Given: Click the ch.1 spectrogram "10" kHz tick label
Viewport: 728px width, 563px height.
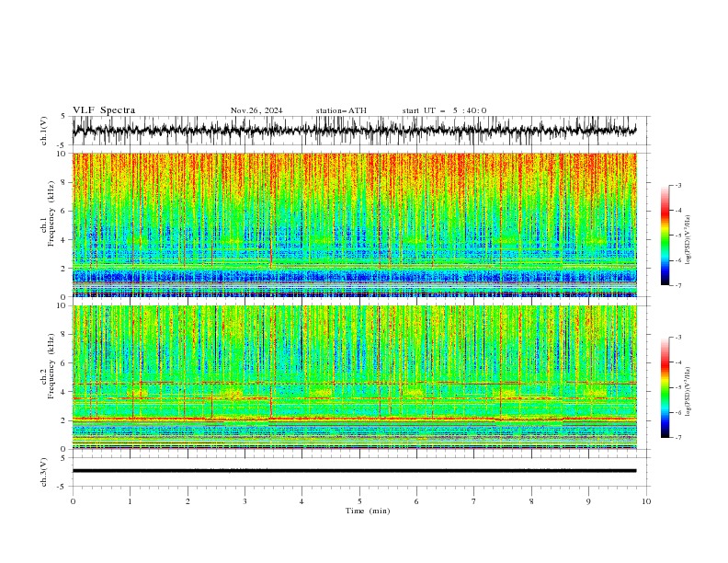Looking at the screenshot, I should point(62,154).
